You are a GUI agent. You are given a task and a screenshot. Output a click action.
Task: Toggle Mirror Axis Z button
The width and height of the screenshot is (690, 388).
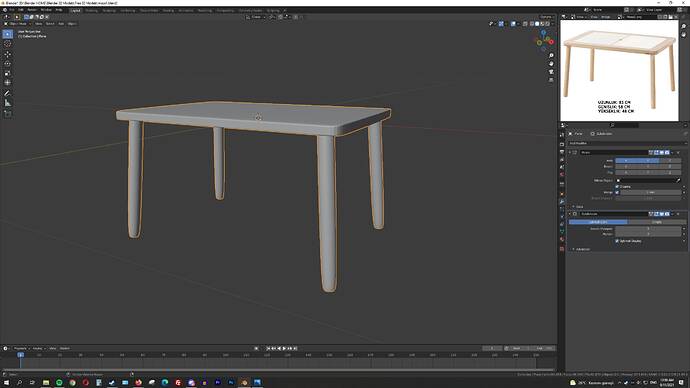[x=670, y=161]
